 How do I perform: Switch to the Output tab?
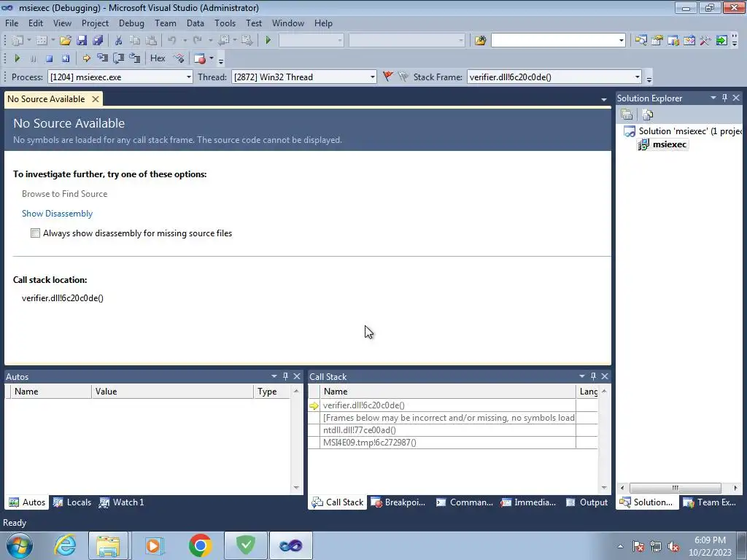pos(587,502)
